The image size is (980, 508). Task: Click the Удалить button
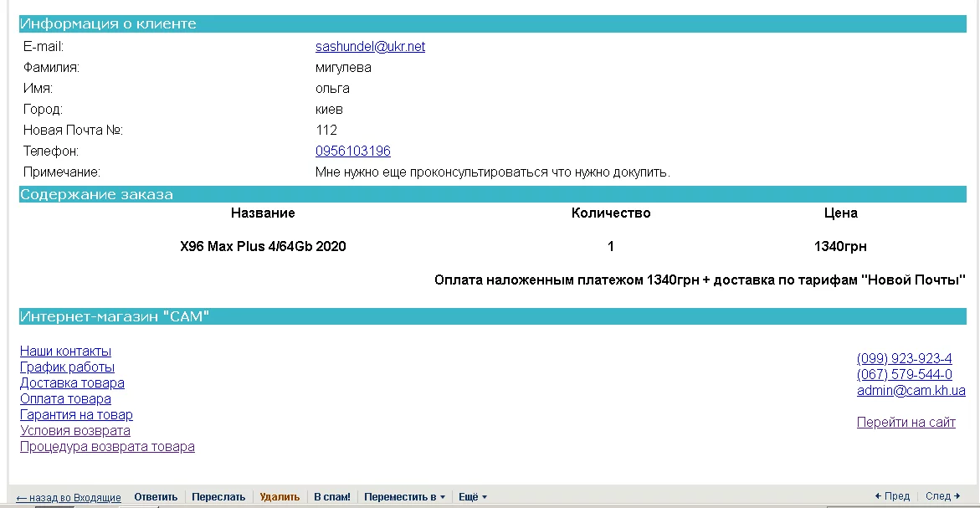pos(280,497)
